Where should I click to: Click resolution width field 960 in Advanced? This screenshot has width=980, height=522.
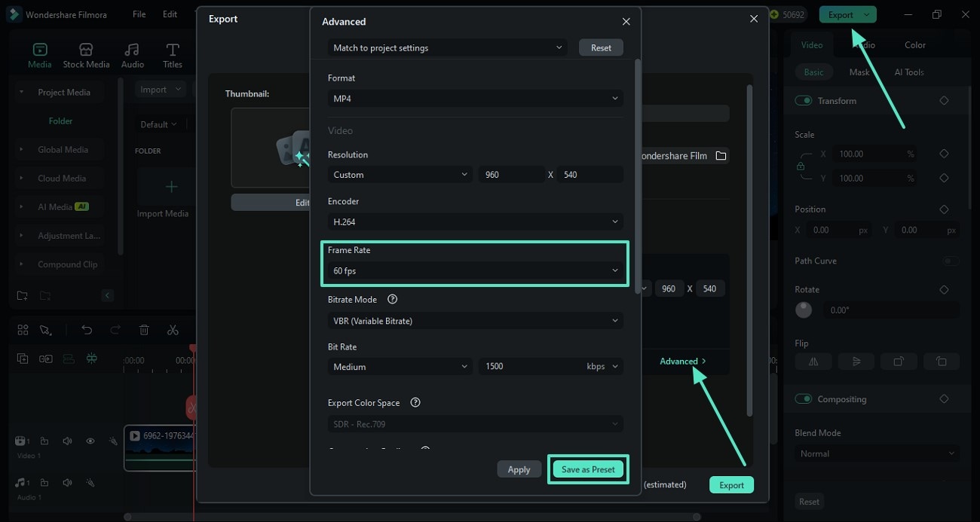512,175
